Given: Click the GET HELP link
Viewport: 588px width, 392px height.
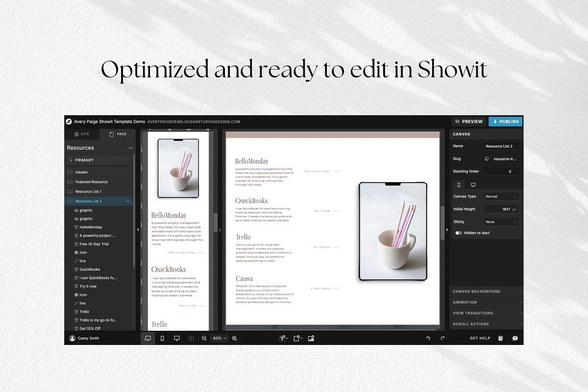Looking at the screenshot, I should (x=480, y=338).
